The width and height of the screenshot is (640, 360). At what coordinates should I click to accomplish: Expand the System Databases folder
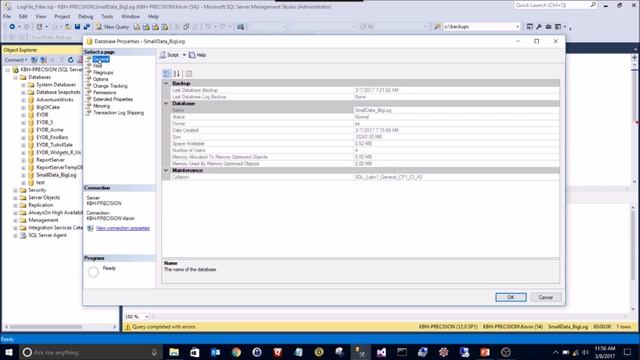[x=23, y=85]
